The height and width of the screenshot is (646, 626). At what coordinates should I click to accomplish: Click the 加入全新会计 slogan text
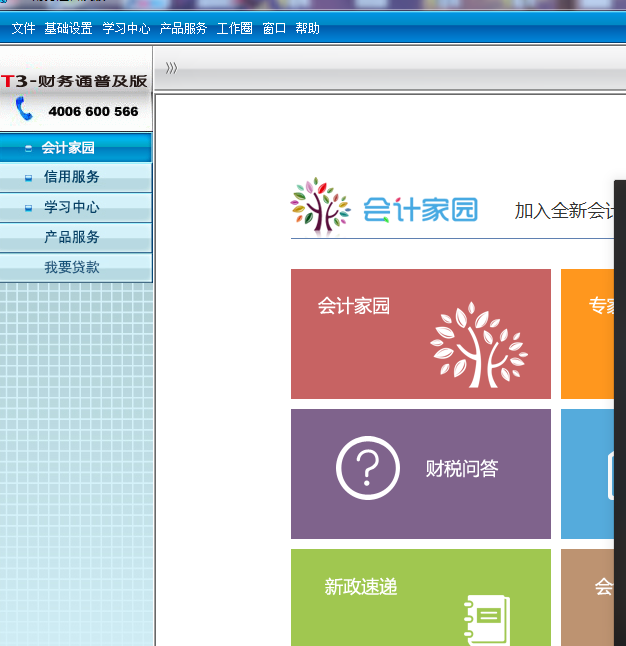pos(564,211)
